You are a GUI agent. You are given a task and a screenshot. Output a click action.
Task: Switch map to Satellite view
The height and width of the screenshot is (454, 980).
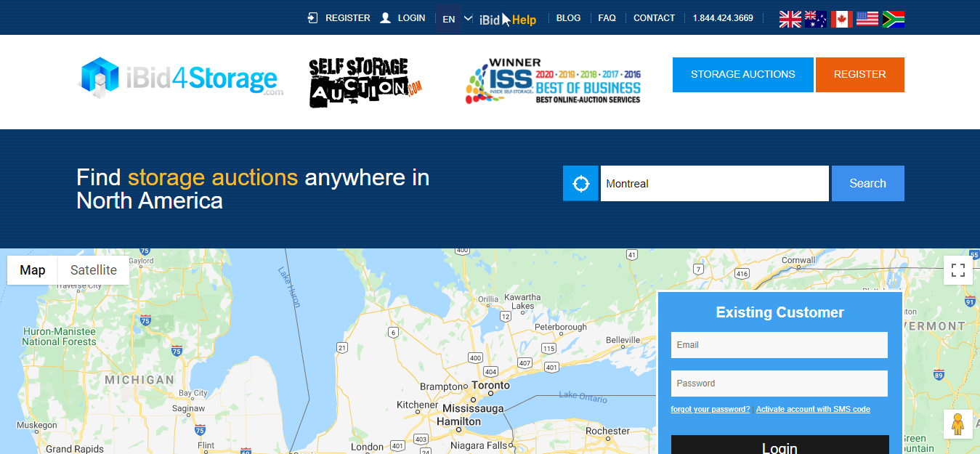[x=93, y=270]
